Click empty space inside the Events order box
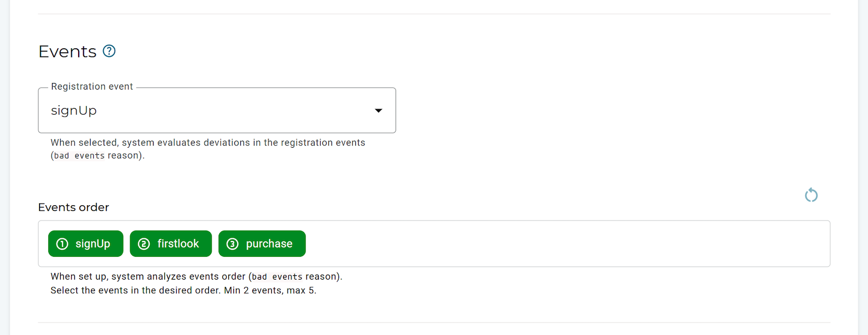This screenshot has width=868, height=335. pyautogui.click(x=542, y=244)
